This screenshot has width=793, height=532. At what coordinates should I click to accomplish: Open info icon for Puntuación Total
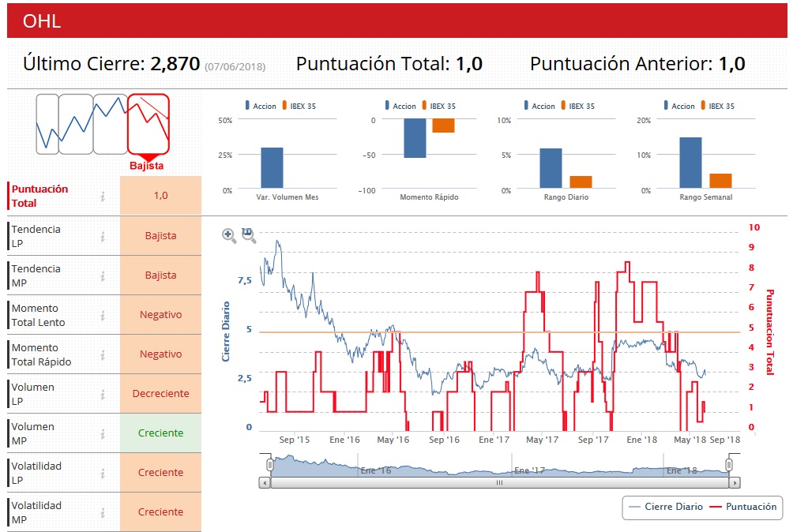point(103,197)
